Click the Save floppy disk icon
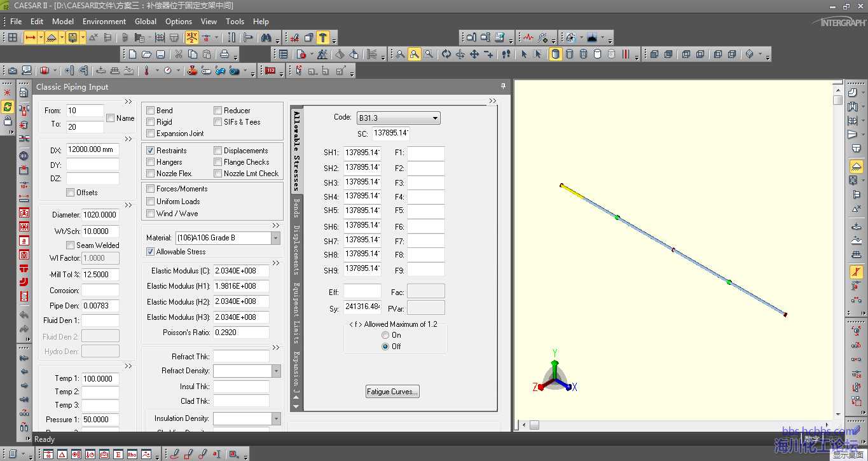 [160, 55]
